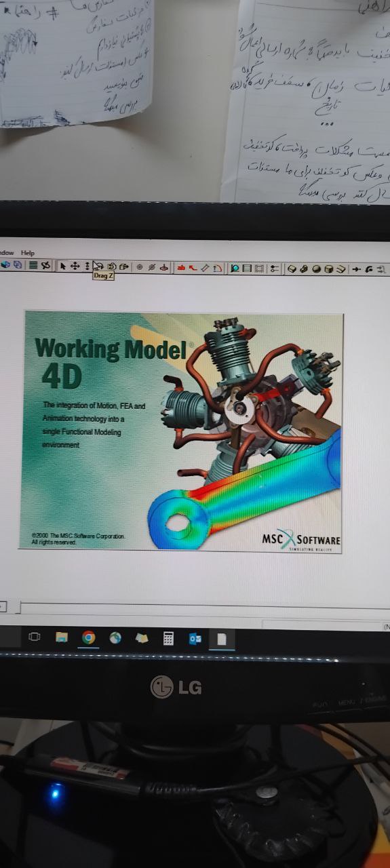Screen dimensions: 390x868
Task: Choose the red 'ab' text annotation tool
Action: [180, 267]
